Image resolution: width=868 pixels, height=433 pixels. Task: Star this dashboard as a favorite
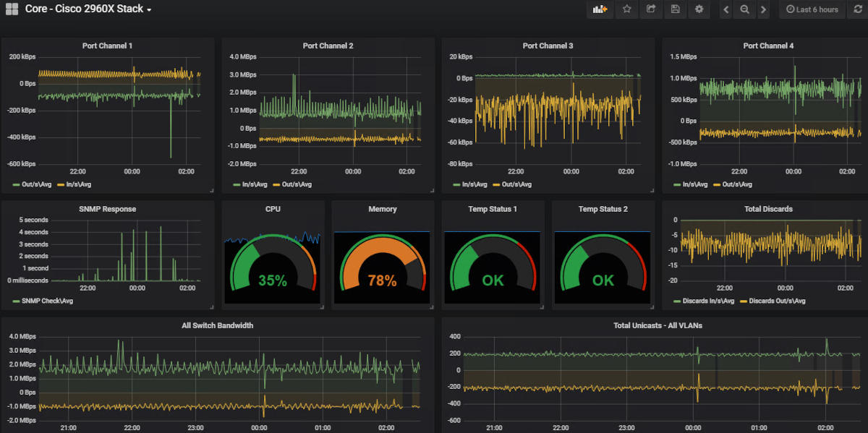[626, 9]
